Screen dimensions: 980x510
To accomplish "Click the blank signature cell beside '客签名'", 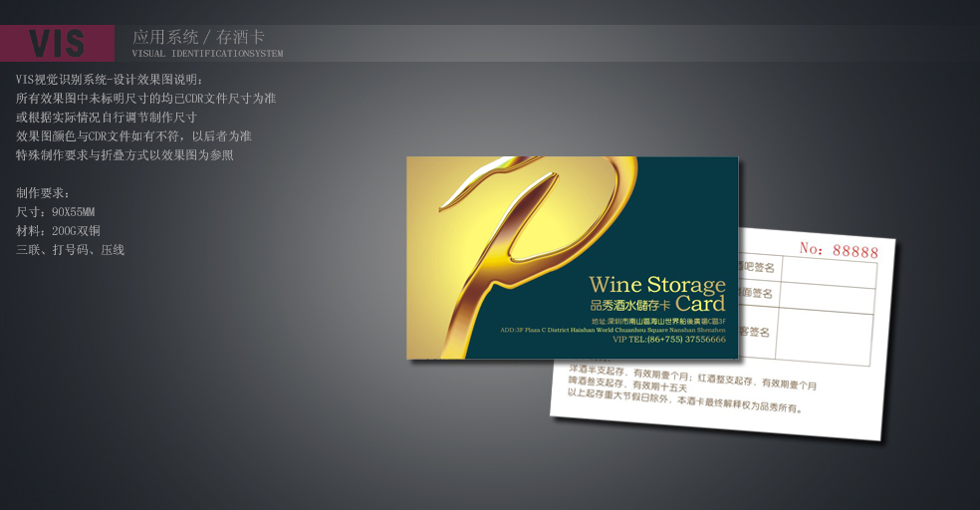I will point(824,338).
